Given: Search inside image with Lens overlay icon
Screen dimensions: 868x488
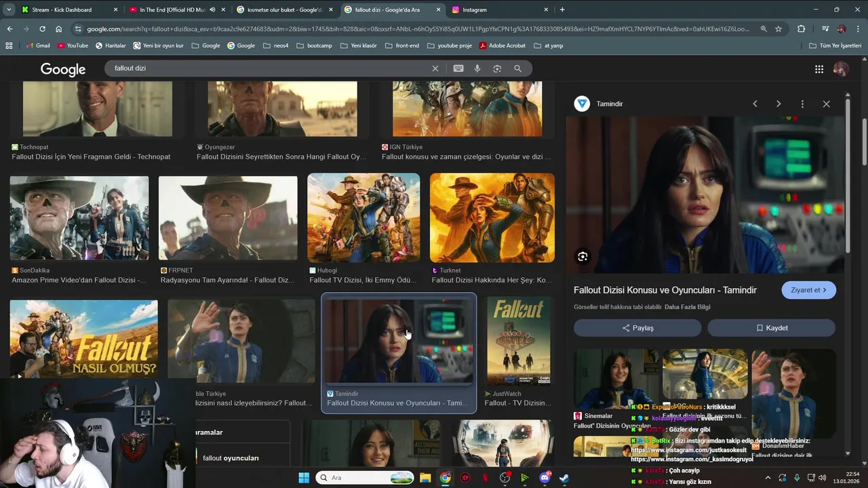Looking at the screenshot, I should pos(583,256).
